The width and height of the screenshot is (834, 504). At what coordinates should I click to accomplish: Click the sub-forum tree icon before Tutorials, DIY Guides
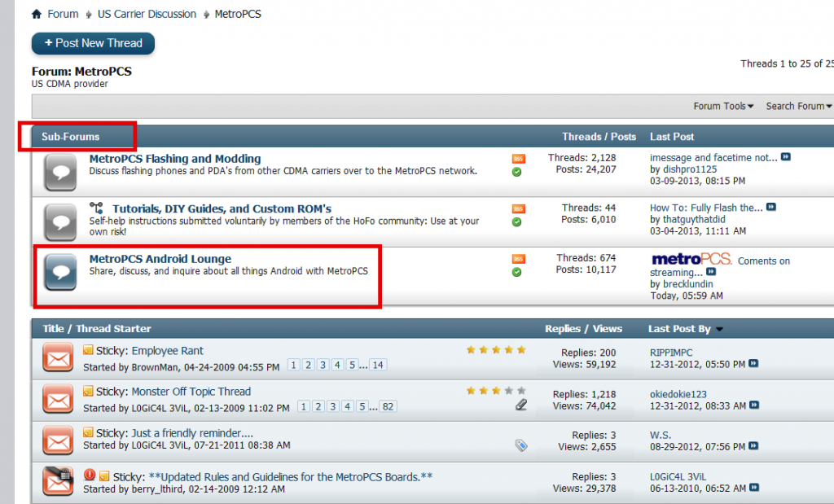coord(96,208)
